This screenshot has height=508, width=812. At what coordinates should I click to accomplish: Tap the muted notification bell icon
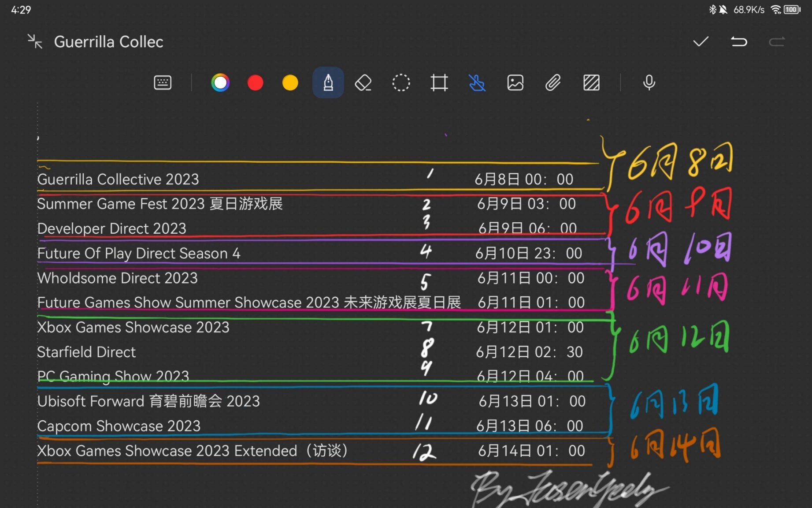pyautogui.click(x=723, y=9)
